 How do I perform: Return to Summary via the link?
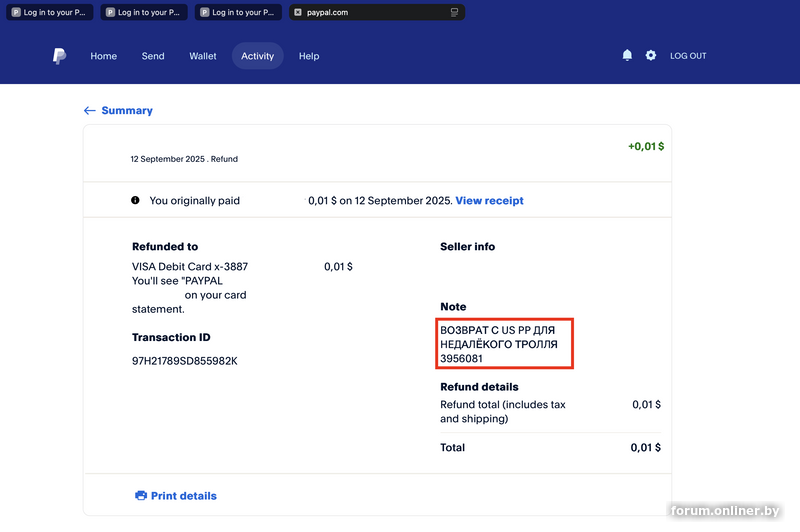[x=127, y=111]
